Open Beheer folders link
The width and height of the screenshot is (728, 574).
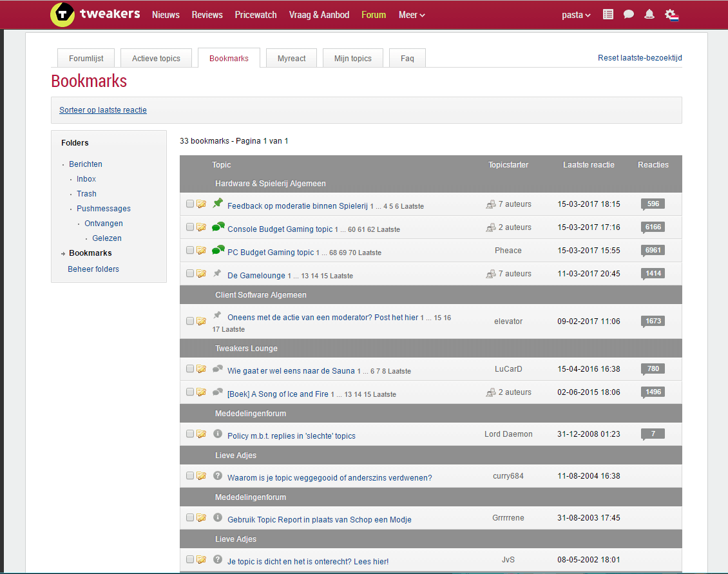(93, 269)
